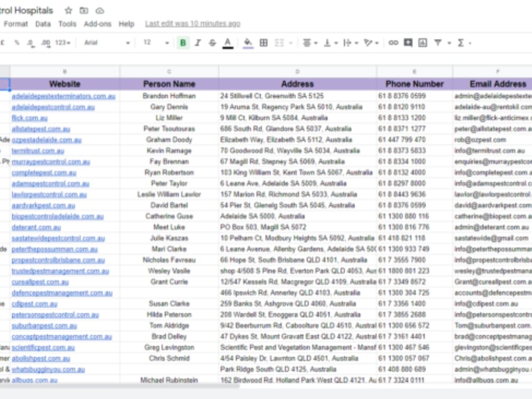Insert a chart using chart icon
Image resolution: width=532 pixels, height=399 pixels.
[x=422, y=43]
